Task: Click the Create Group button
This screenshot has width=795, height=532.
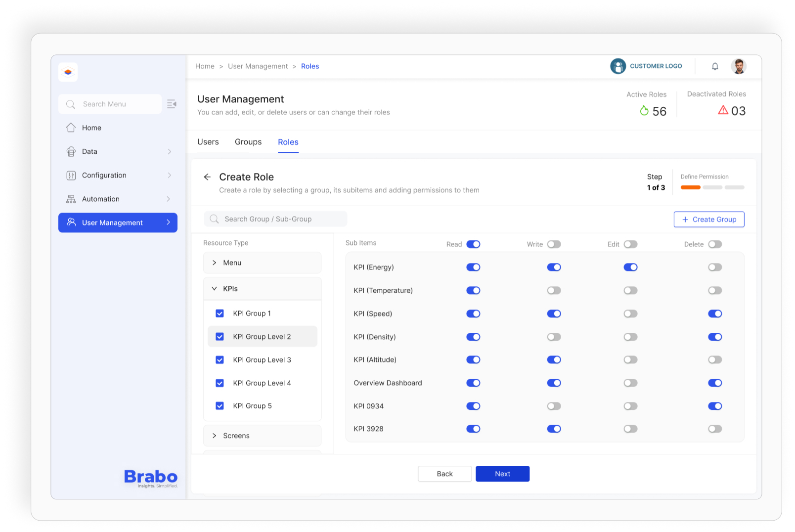Action: 708,220
